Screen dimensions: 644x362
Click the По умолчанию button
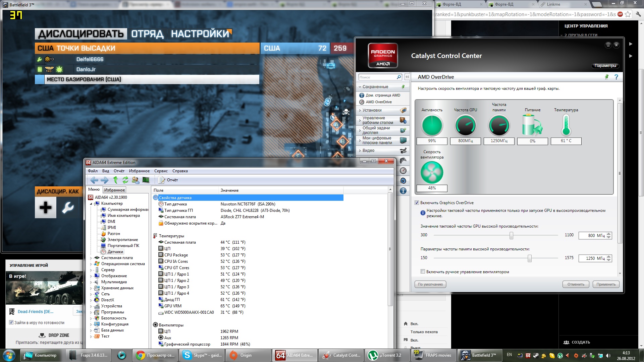[430, 284]
